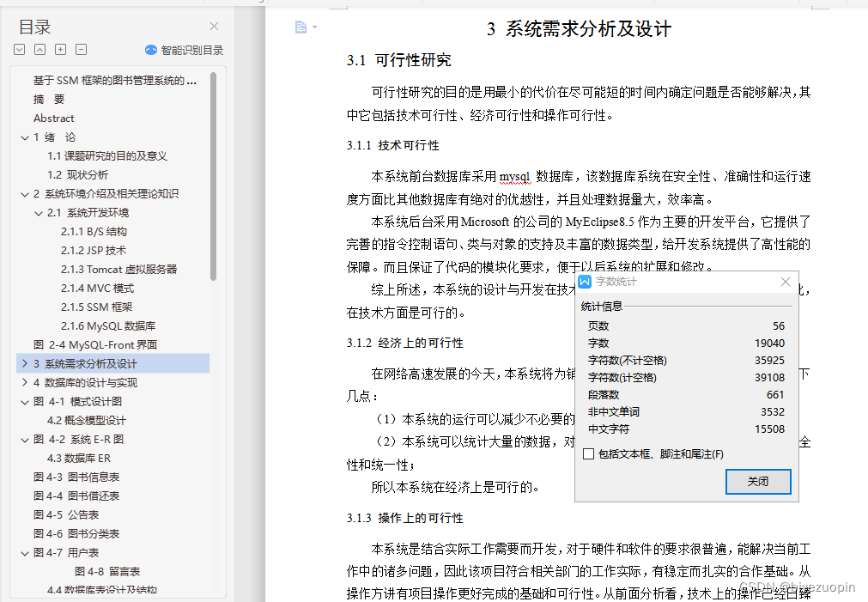868x602 pixels.
Task: Click the 字数 value 19040
Action: pyautogui.click(x=769, y=343)
